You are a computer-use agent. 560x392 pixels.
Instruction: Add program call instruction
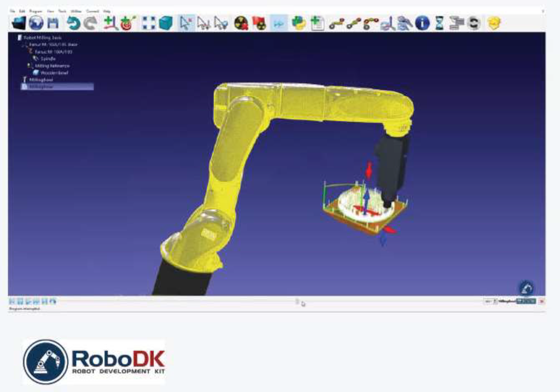(x=457, y=24)
